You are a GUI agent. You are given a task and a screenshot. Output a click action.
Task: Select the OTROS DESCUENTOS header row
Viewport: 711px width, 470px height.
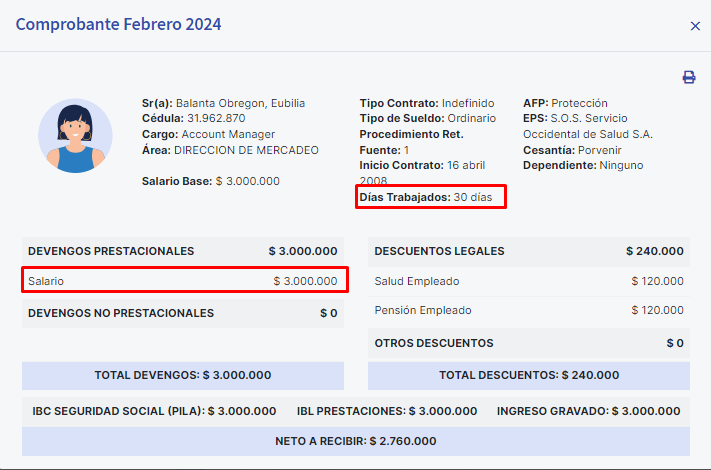coord(529,343)
